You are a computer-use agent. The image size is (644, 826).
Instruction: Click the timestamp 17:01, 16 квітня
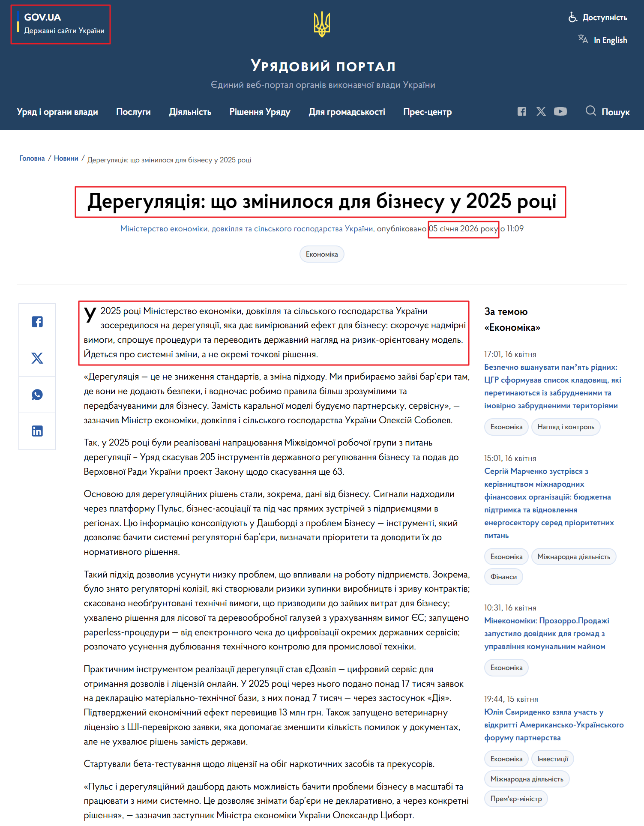510,354
